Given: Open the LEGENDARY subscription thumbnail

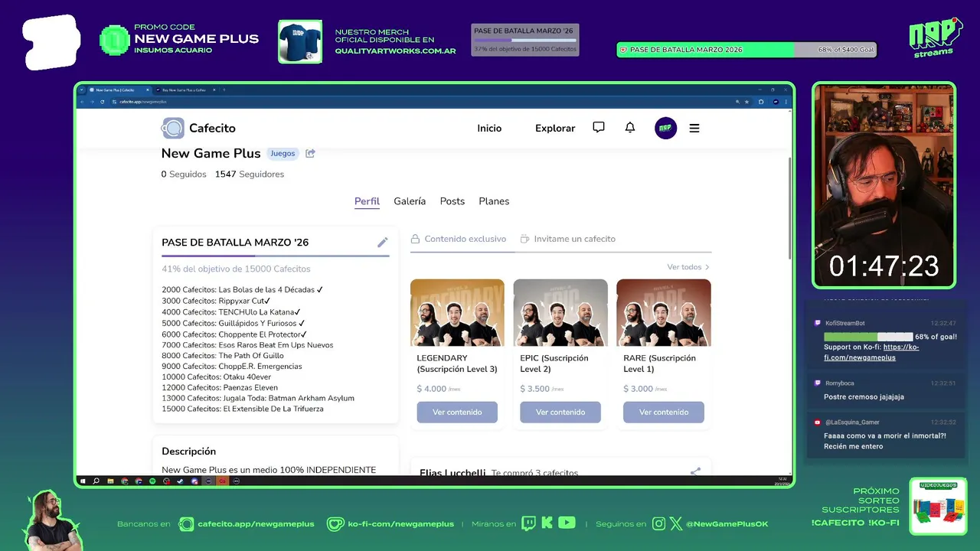Looking at the screenshot, I should [x=457, y=313].
